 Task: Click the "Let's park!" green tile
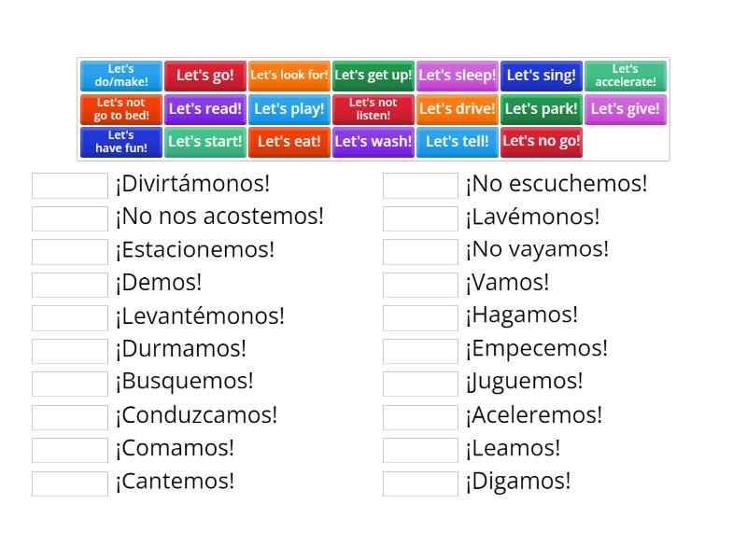coord(542,109)
